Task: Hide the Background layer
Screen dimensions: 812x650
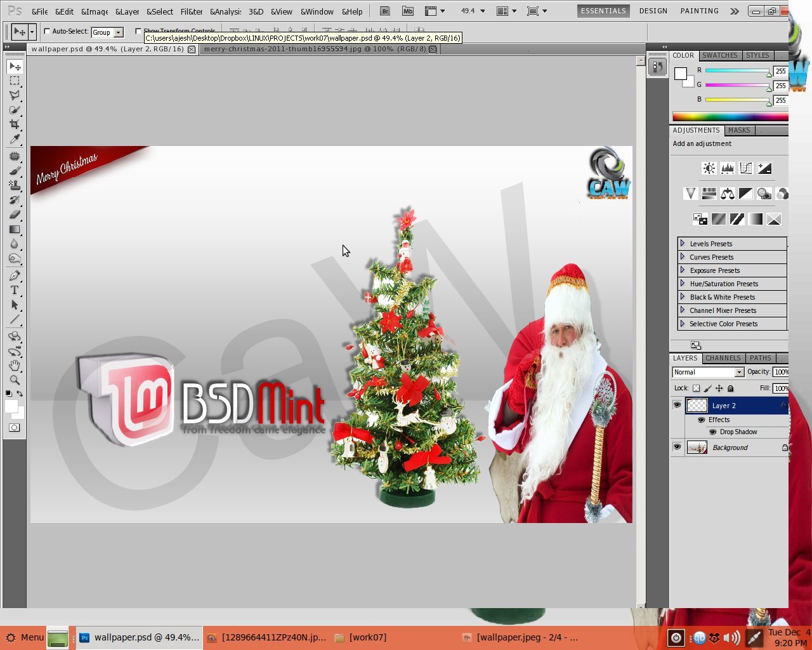Action: point(677,447)
